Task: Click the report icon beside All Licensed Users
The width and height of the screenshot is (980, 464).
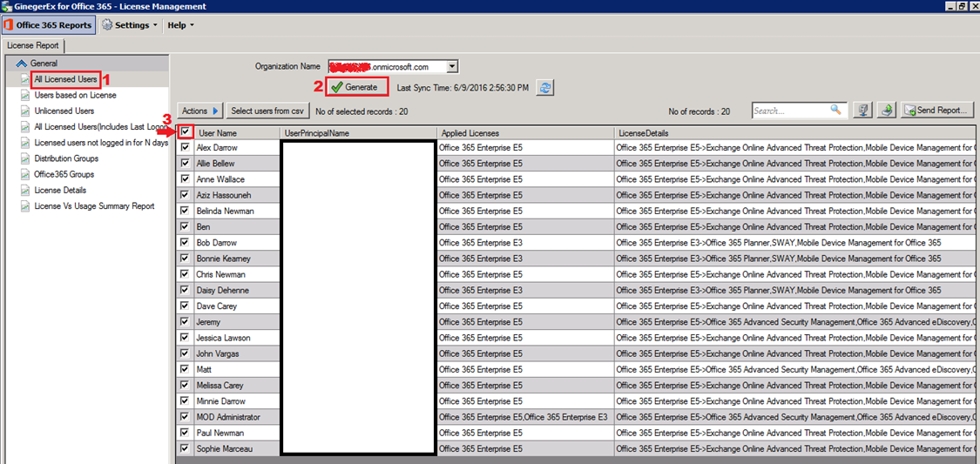Action: pyautogui.click(x=25, y=79)
